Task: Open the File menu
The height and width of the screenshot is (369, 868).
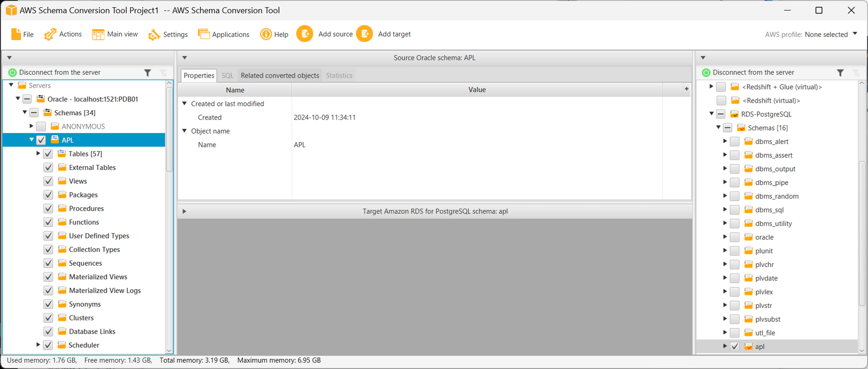Action: pos(22,34)
